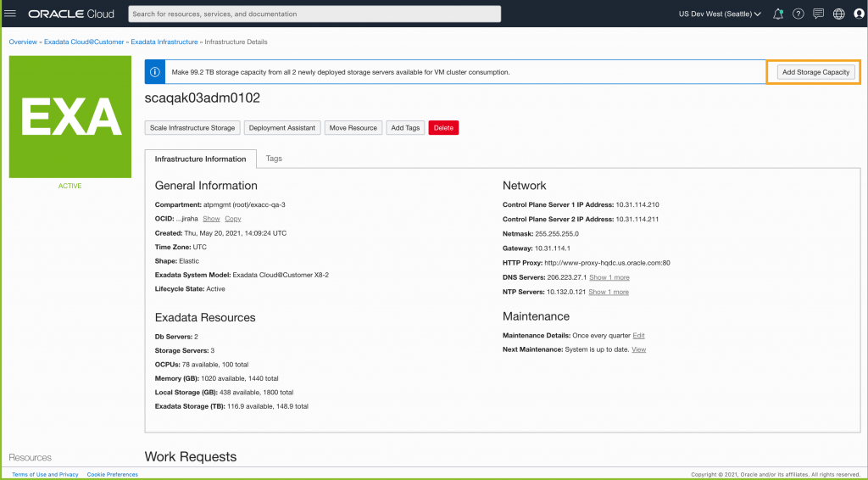Viewport: 868px width, 480px height.
Task: Click the ACTIVE status label
Action: (70, 186)
